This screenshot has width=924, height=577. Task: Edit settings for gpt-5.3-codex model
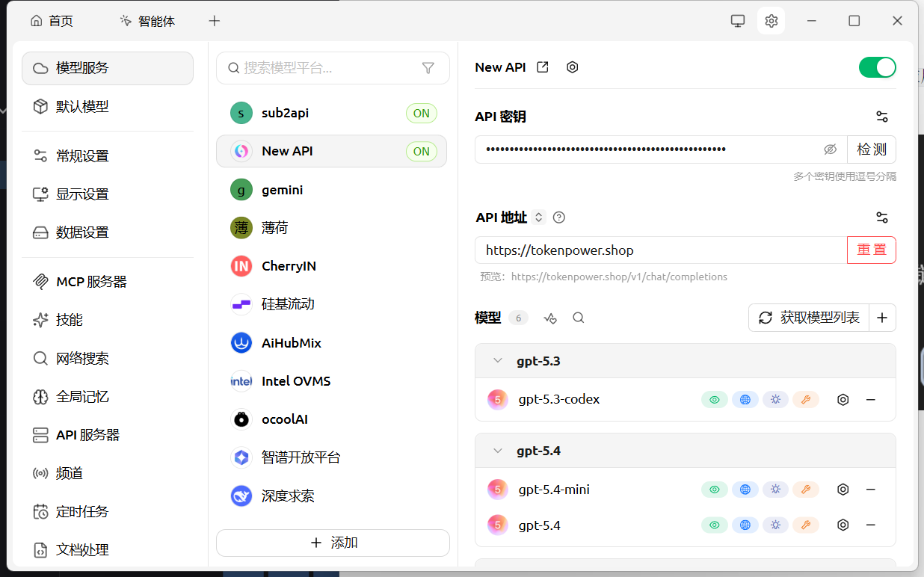click(x=843, y=400)
